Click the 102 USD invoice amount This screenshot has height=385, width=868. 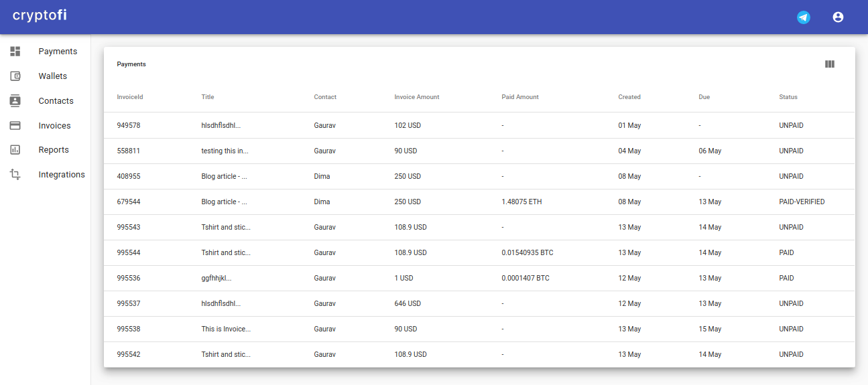[x=408, y=126]
